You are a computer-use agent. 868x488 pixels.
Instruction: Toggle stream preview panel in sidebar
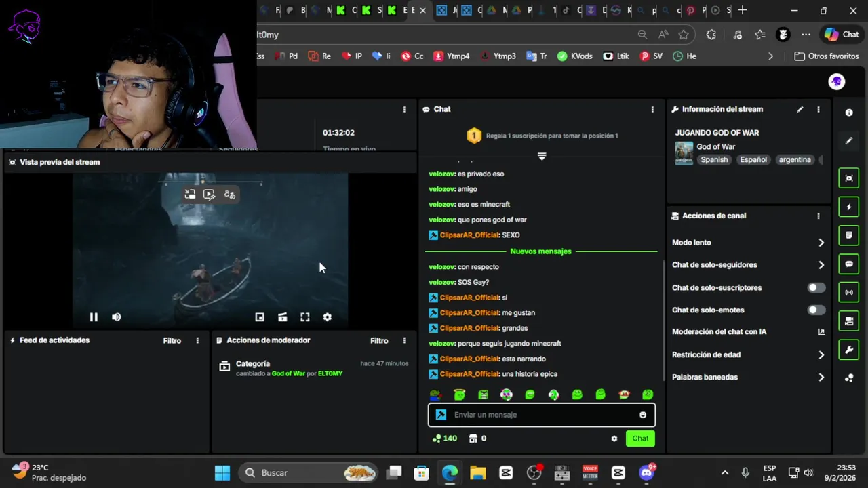pos(849,178)
